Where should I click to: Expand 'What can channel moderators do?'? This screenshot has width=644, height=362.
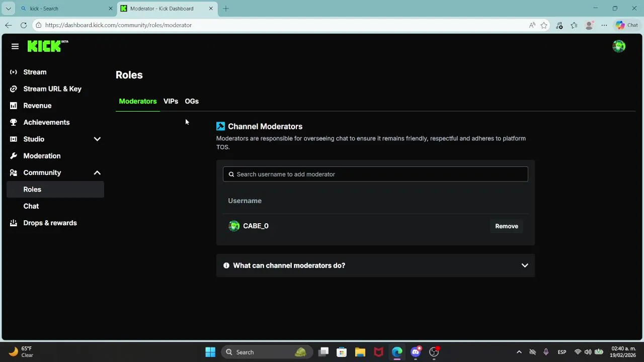[375, 265]
